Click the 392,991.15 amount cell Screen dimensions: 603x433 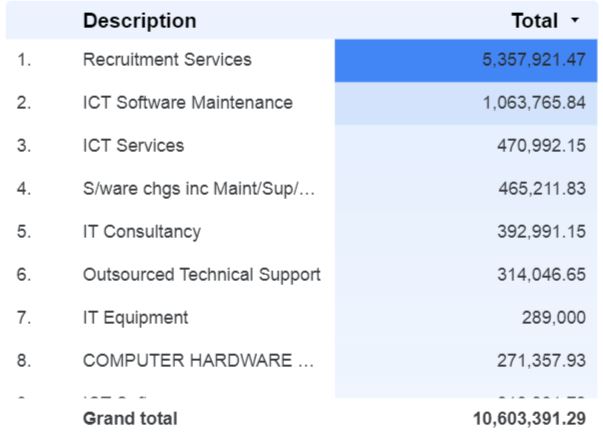(541, 232)
